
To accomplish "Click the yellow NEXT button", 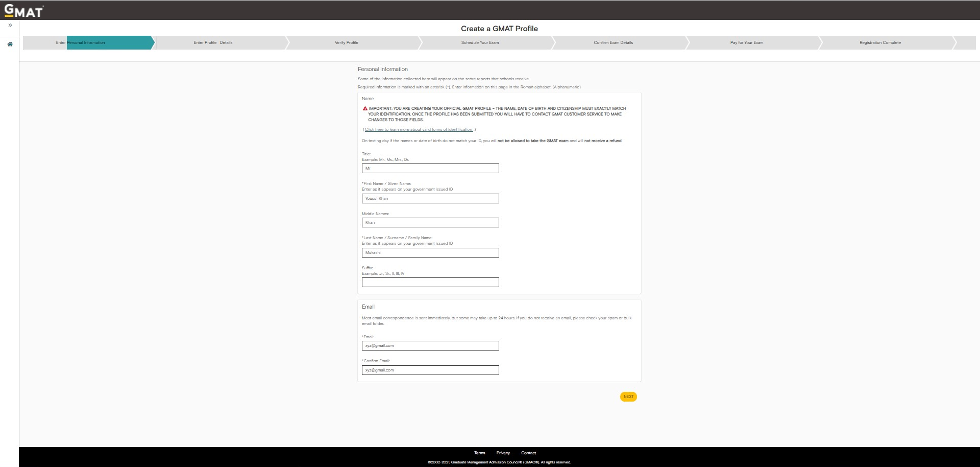I will click(628, 396).
